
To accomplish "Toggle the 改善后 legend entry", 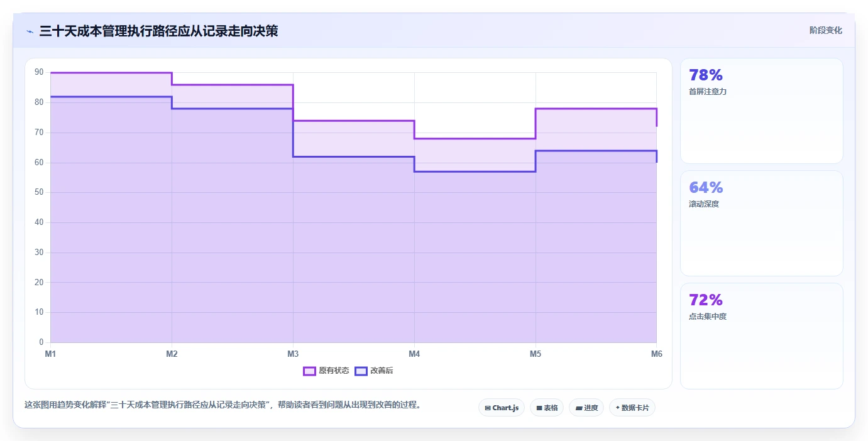I will pyautogui.click(x=374, y=371).
